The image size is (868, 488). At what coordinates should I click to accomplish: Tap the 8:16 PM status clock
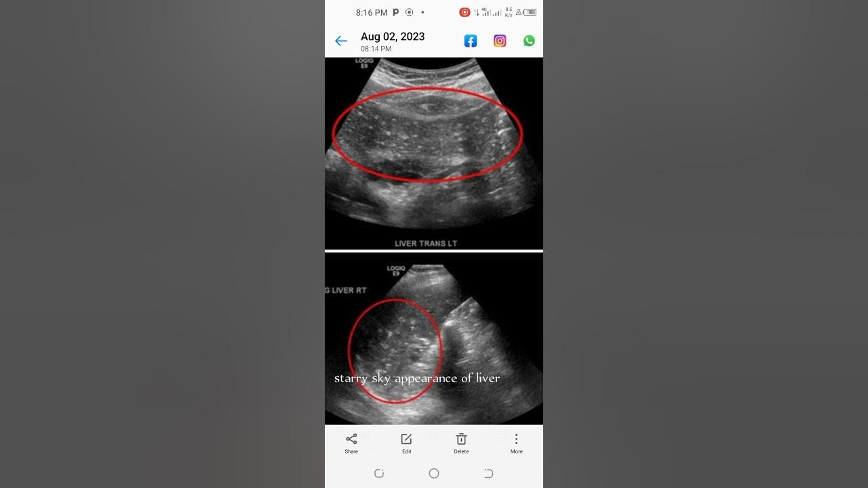click(x=372, y=12)
